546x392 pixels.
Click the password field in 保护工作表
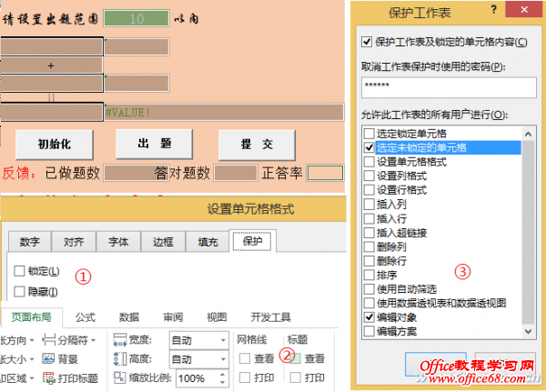449,87
